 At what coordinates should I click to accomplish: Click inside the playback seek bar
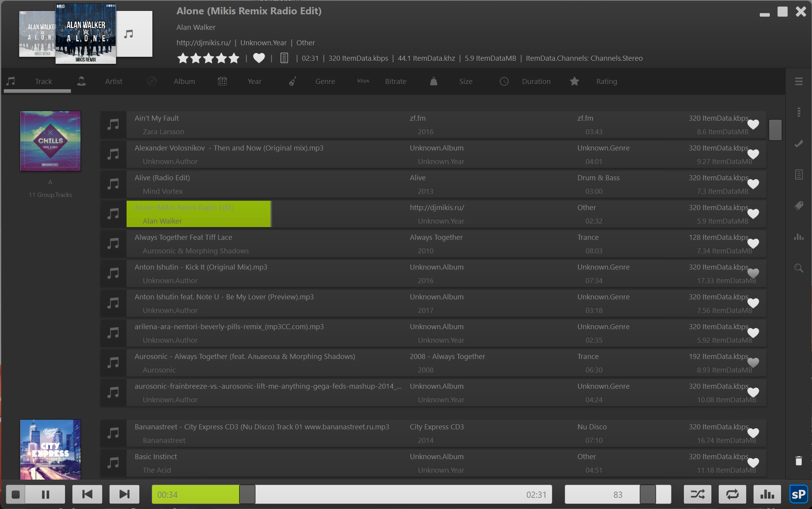(351, 494)
